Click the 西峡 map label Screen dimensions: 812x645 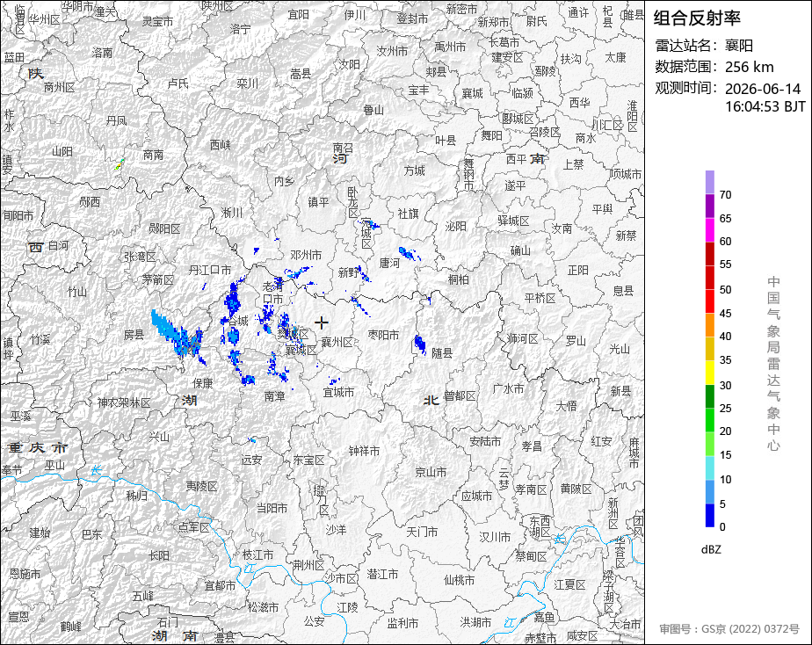pyautogui.click(x=220, y=145)
